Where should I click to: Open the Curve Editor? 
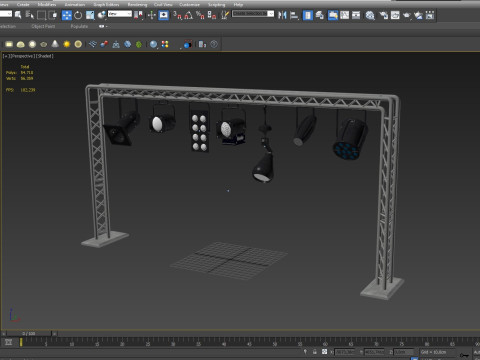344,15
